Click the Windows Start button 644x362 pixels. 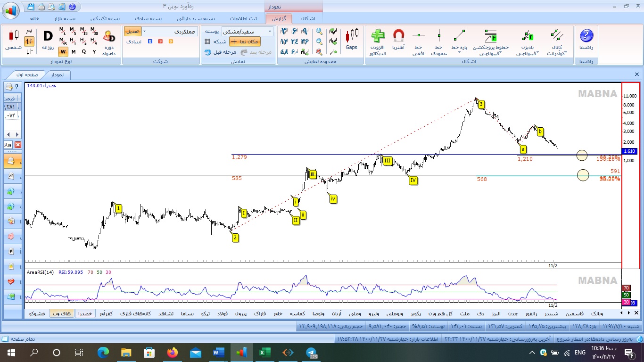[x=11, y=352]
